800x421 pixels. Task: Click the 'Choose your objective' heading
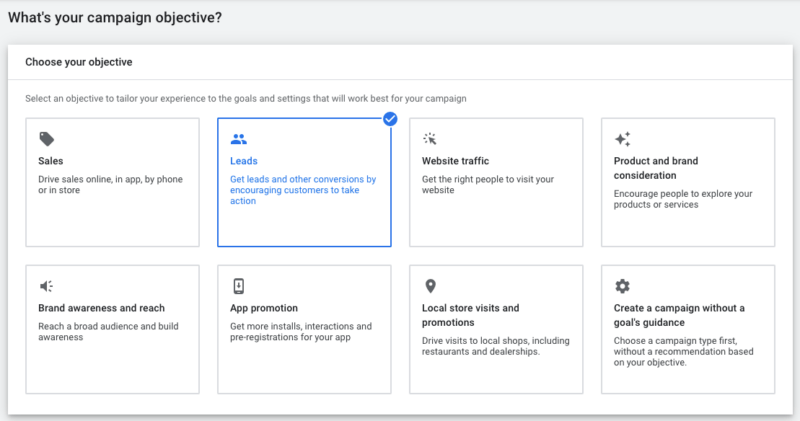pyautogui.click(x=79, y=62)
